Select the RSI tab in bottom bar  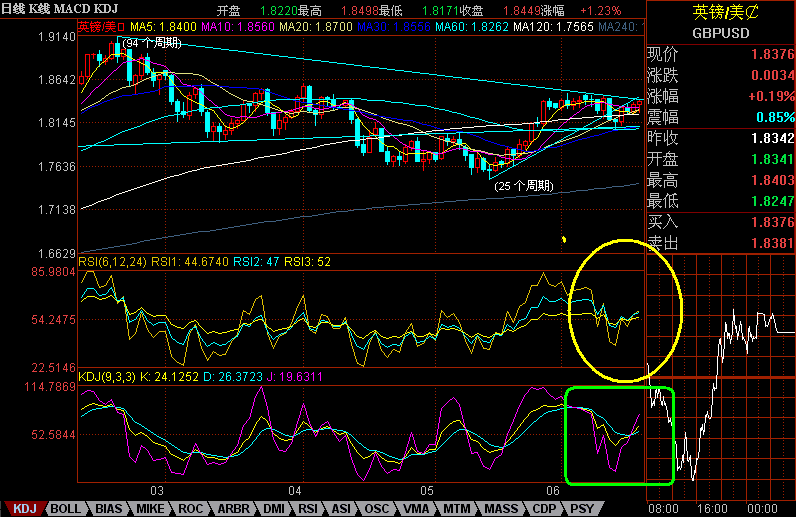(311, 509)
